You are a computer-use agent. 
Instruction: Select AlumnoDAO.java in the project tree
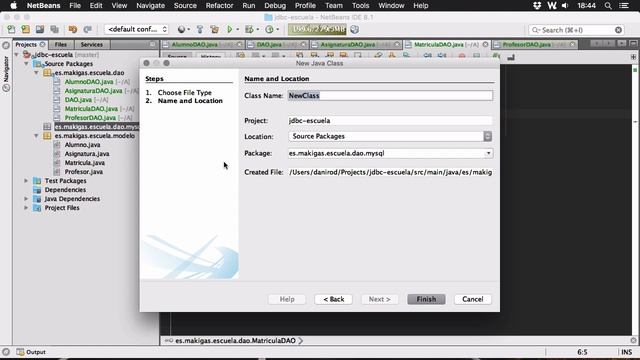(89, 82)
